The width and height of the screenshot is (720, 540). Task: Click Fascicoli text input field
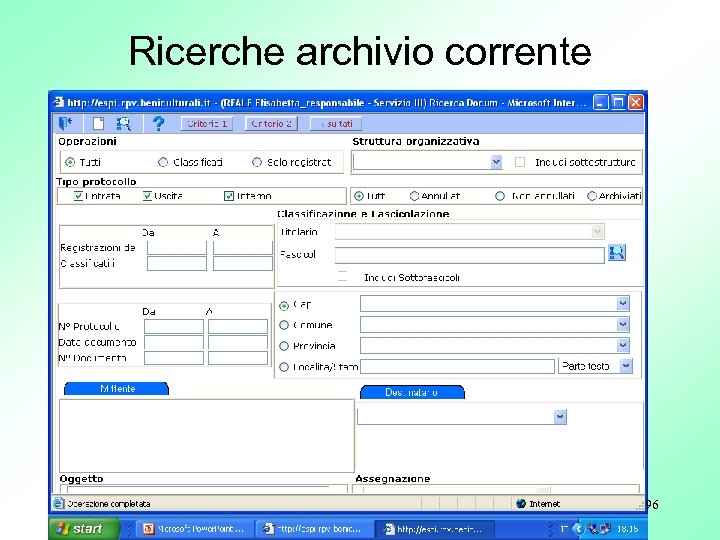pyautogui.click(x=469, y=255)
